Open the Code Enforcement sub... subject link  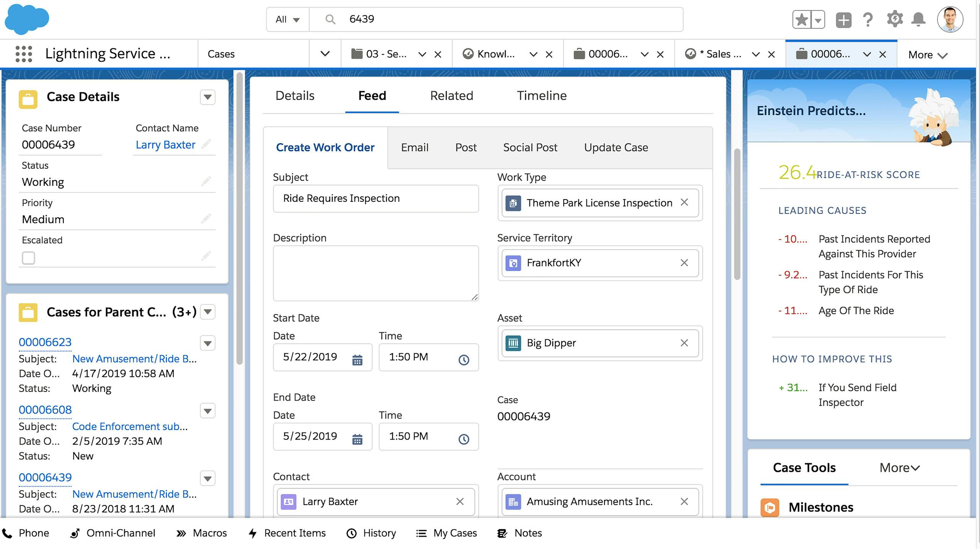(130, 426)
